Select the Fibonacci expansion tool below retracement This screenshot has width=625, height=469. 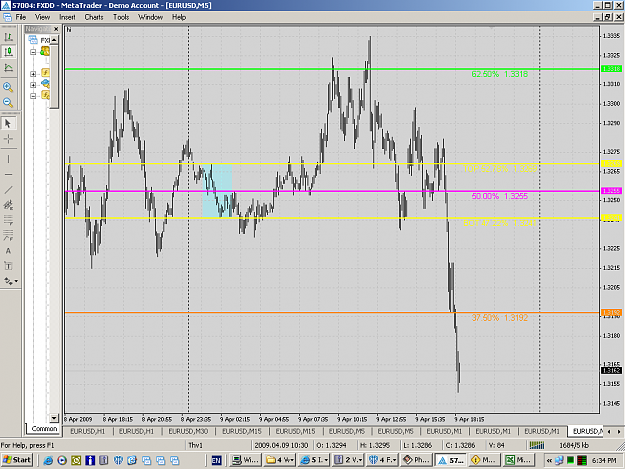[8, 235]
